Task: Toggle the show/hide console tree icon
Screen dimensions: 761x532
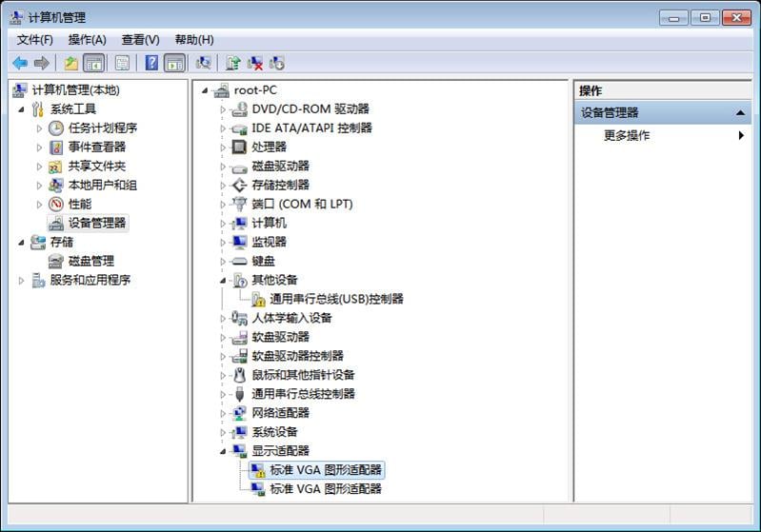Action: click(x=93, y=63)
